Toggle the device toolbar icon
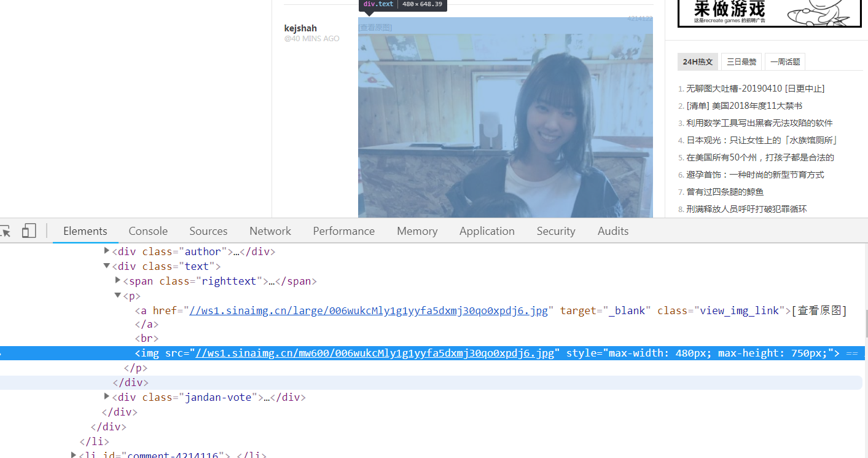This screenshot has width=868, height=458. [x=29, y=231]
